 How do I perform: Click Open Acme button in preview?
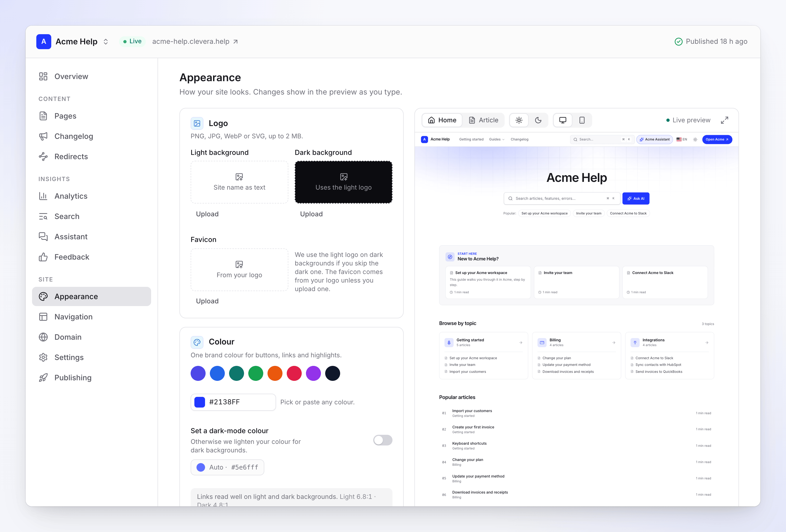coord(717,139)
